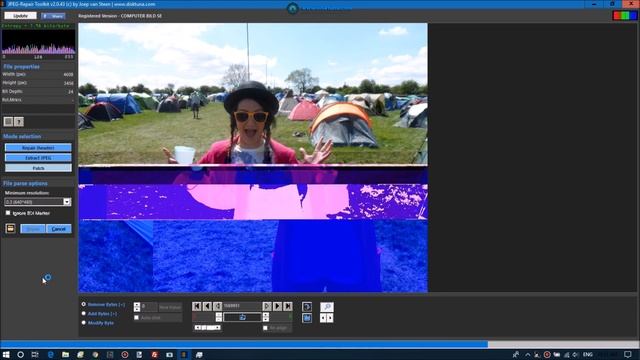Click the step forward arrow icon
This screenshot has height=360, width=640.
(x=277, y=306)
